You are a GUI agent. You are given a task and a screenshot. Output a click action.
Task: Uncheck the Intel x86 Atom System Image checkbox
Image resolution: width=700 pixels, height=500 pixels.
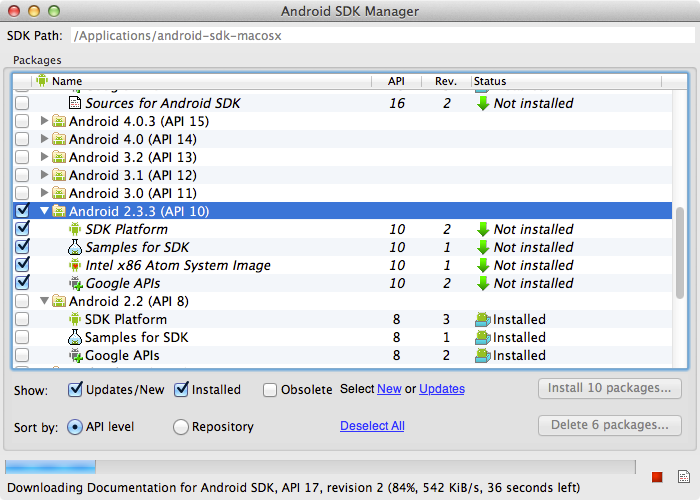22,264
